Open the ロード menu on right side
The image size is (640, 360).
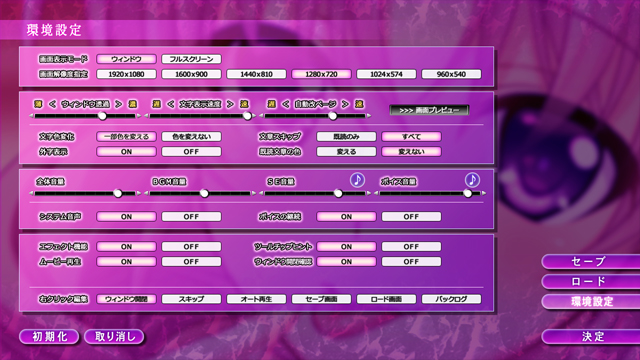[591, 282]
